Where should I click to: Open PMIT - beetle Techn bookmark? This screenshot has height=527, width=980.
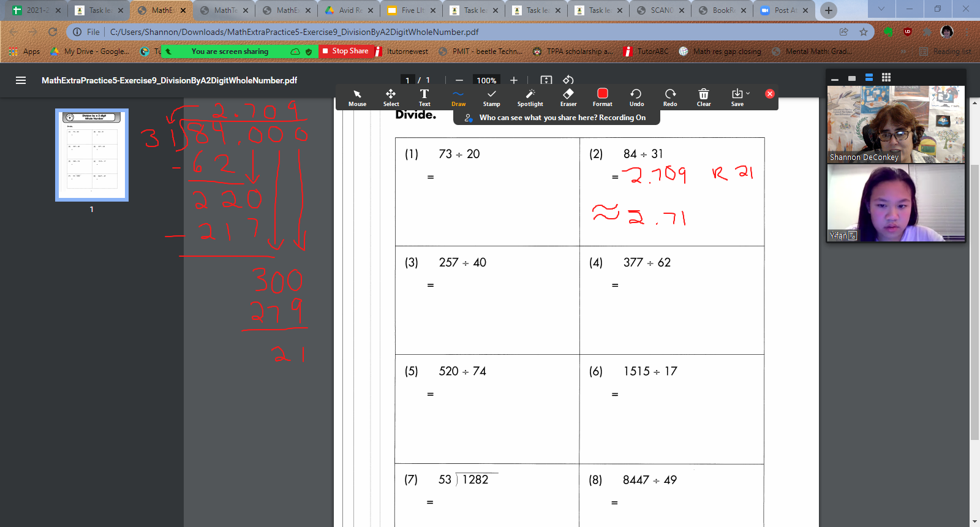(x=481, y=51)
